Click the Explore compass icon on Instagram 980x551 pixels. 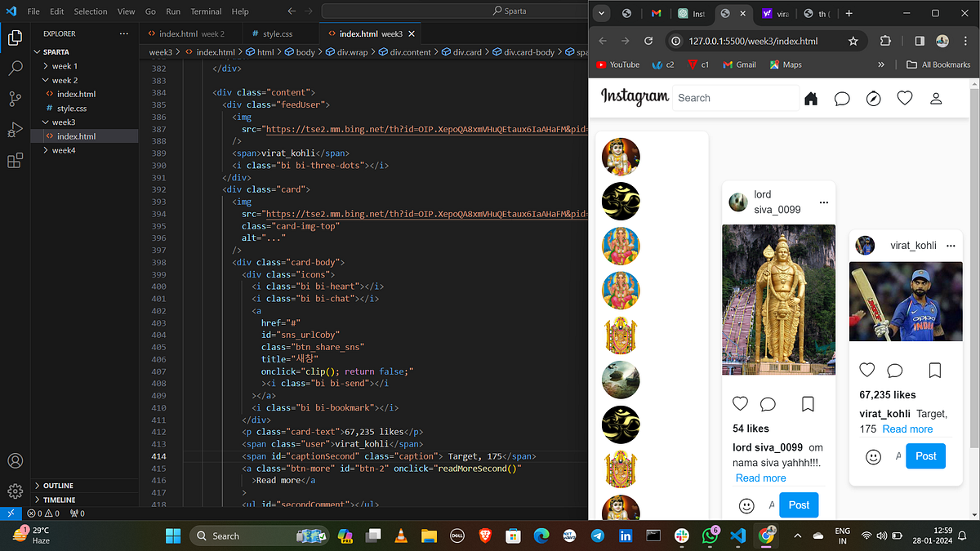(x=873, y=98)
